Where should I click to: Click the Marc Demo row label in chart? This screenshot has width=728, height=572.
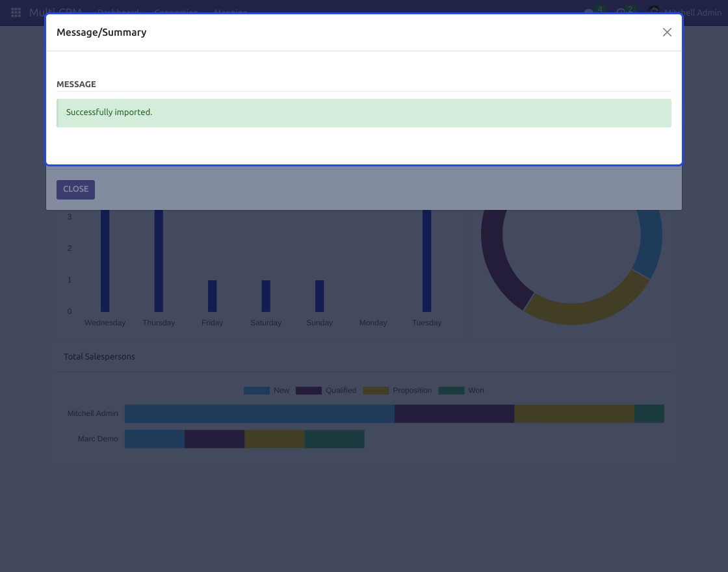pos(97,439)
